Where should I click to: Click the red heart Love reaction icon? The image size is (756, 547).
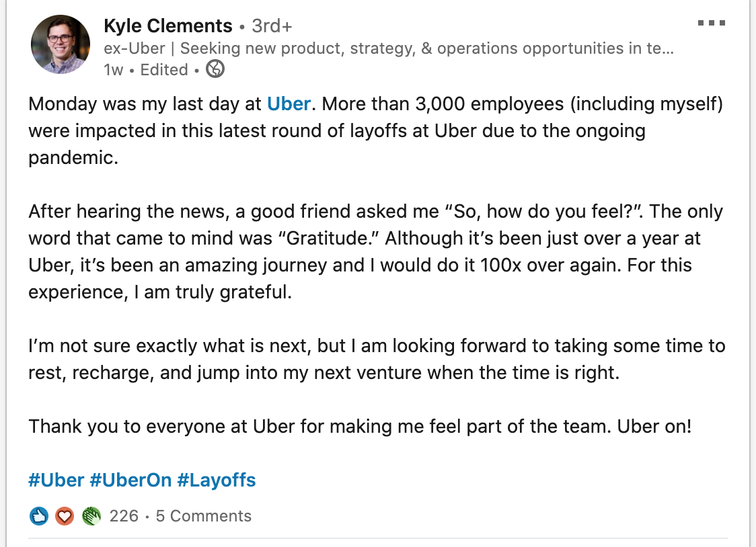point(65,516)
